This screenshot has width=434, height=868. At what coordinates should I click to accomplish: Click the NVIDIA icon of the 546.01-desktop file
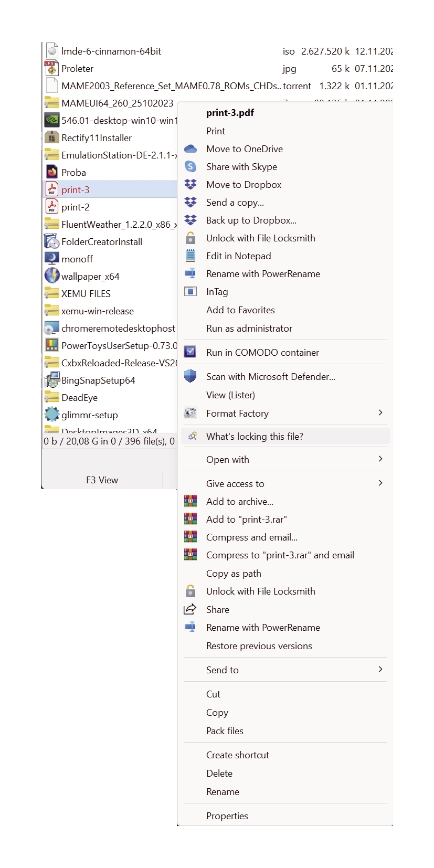(x=52, y=120)
